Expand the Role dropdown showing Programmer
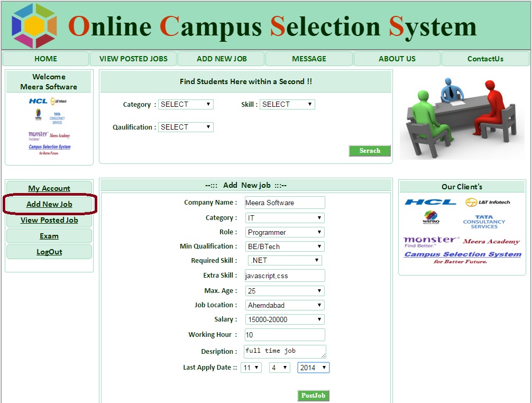Viewport: 532px width, 403px height. tap(285, 232)
